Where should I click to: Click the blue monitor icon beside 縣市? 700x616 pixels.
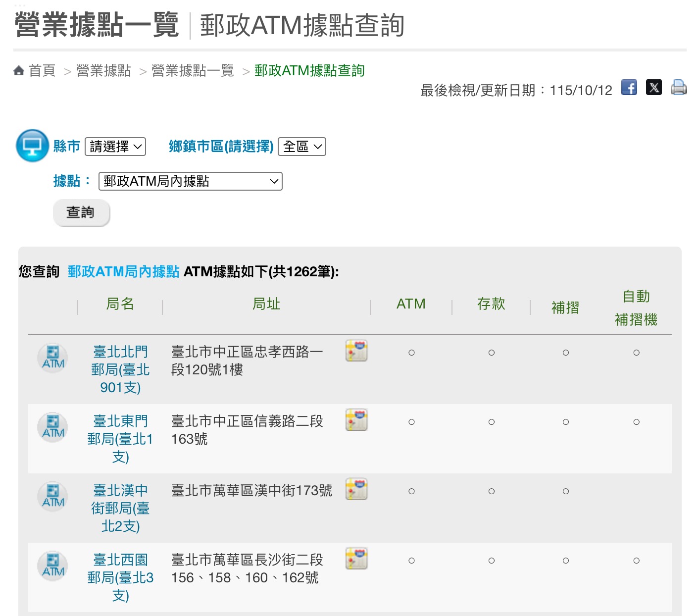pos(32,146)
